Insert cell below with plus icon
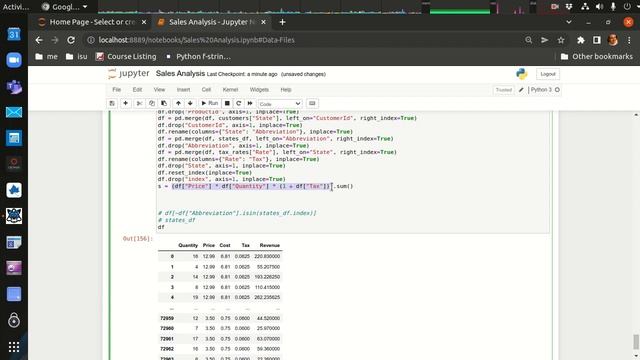 (x=125, y=103)
